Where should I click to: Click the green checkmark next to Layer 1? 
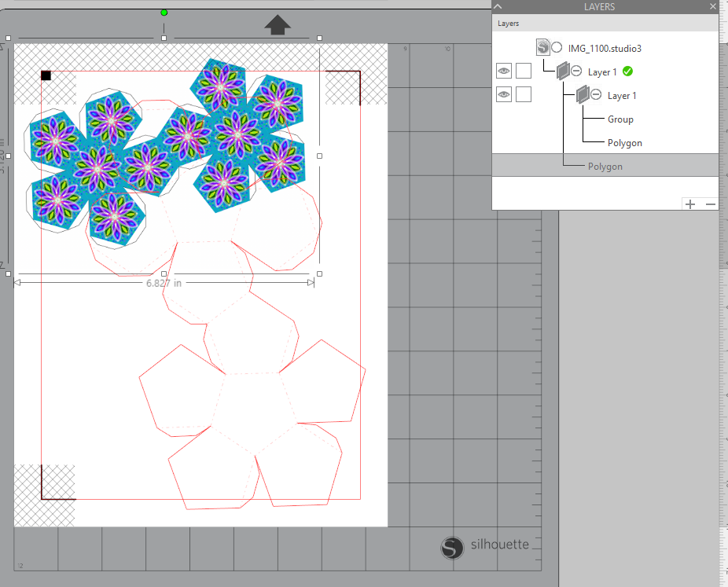(627, 71)
